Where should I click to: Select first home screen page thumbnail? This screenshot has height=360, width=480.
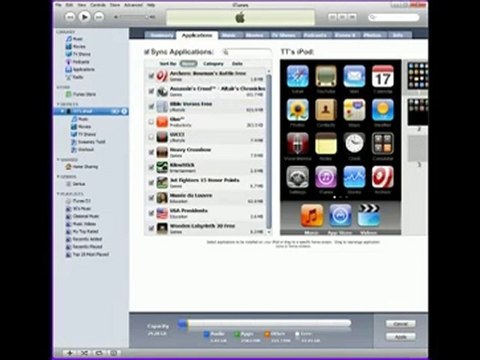click(x=417, y=75)
